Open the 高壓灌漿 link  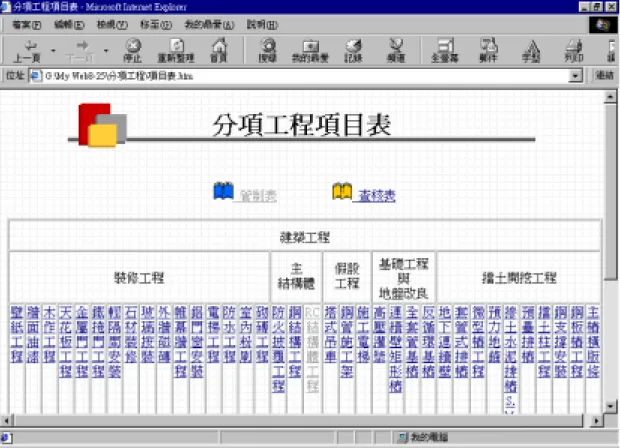coord(380,334)
